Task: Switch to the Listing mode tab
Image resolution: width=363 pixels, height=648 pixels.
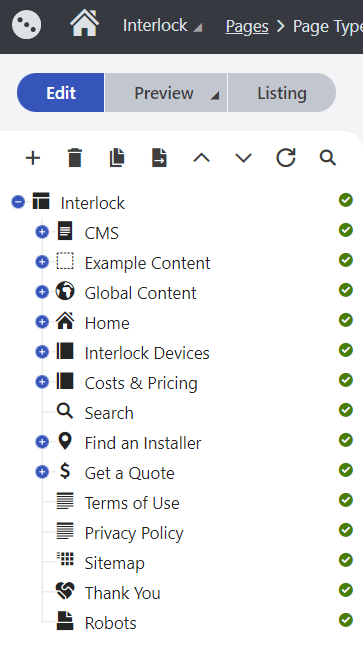Action: coord(282,93)
